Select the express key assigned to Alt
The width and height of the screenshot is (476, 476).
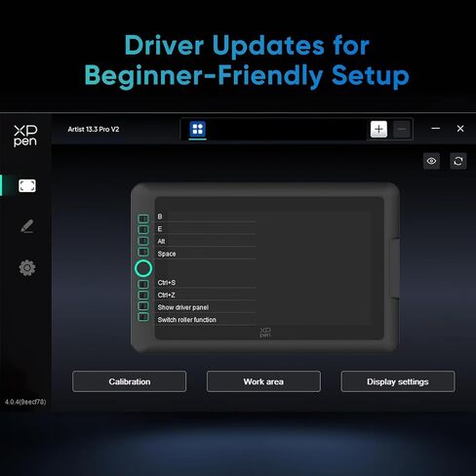click(x=143, y=241)
